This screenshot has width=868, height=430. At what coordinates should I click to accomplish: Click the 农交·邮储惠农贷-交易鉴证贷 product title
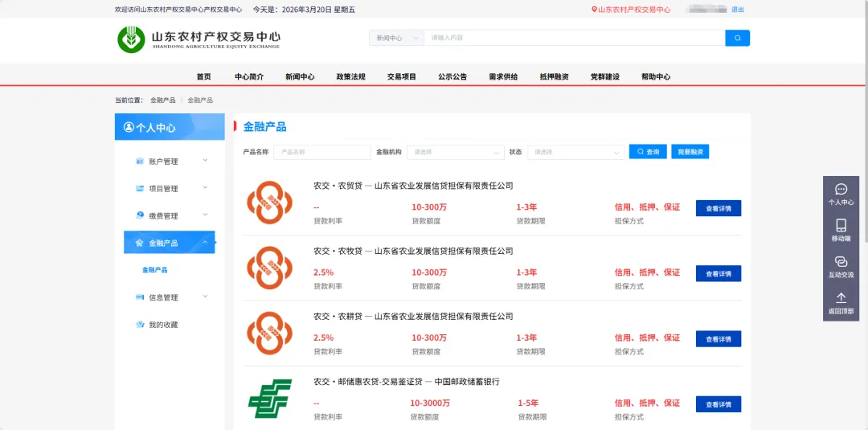pyautogui.click(x=407, y=382)
